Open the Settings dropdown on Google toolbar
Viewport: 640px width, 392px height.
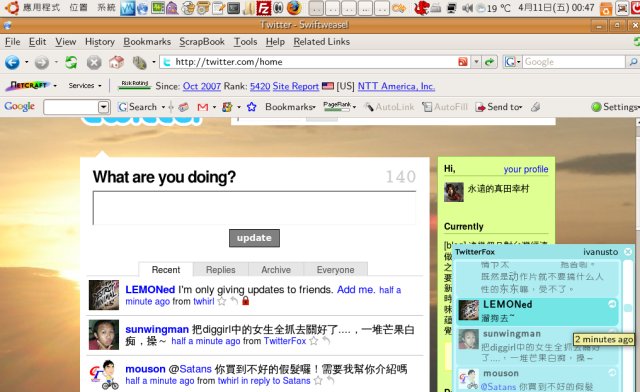click(615, 107)
